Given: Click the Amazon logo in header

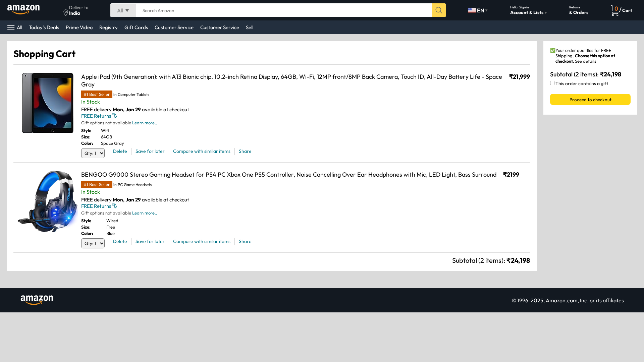Looking at the screenshot, I should click(x=23, y=10).
